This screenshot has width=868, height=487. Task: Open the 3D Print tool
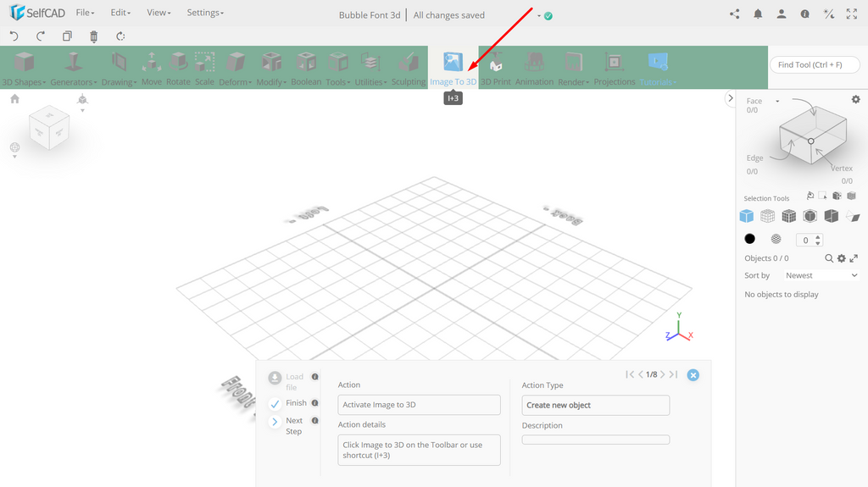(495, 68)
